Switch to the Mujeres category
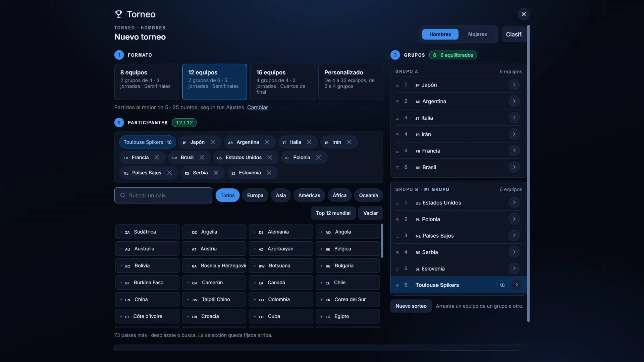The width and height of the screenshot is (644, 362). pyautogui.click(x=477, y=34)
